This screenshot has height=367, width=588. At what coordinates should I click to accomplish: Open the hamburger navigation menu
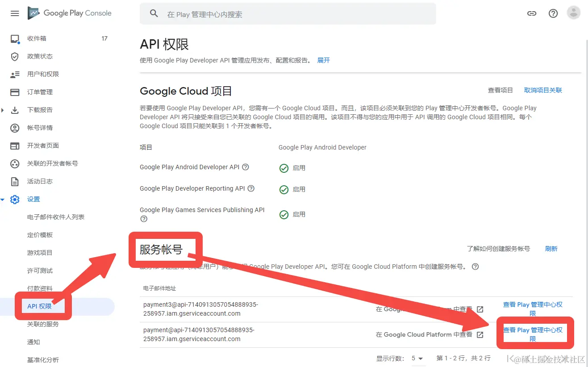(15, 13)
